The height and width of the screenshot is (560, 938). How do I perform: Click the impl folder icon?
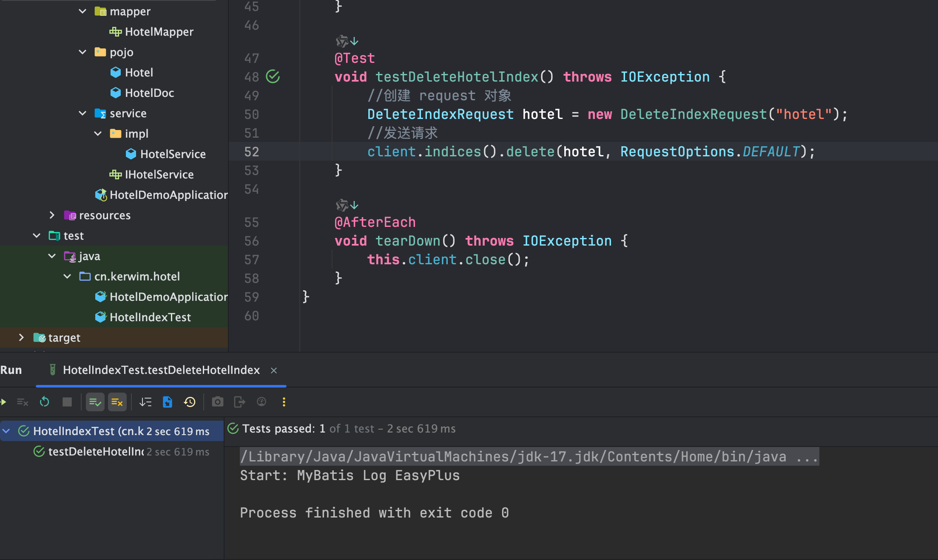(116, 134)
